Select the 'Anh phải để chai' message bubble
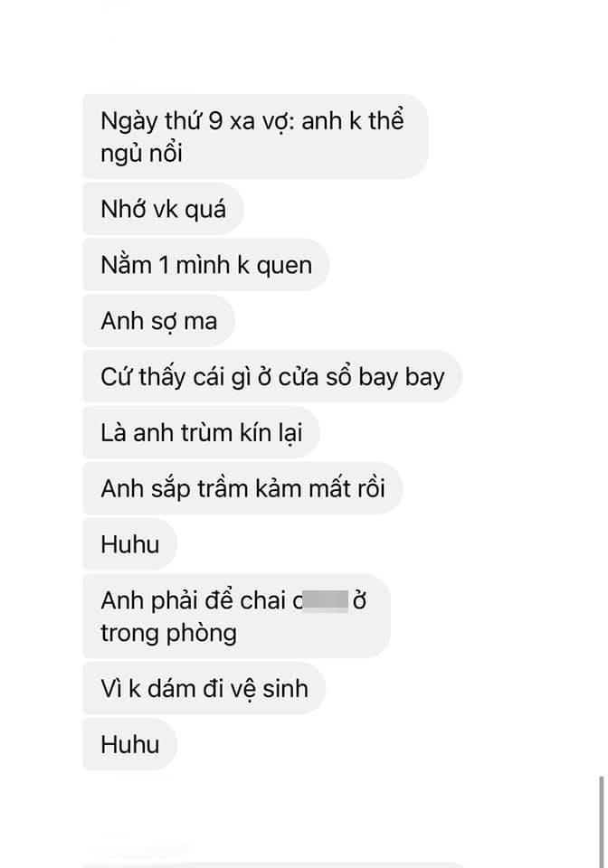The image size is (608, 868). click(236, 616)
